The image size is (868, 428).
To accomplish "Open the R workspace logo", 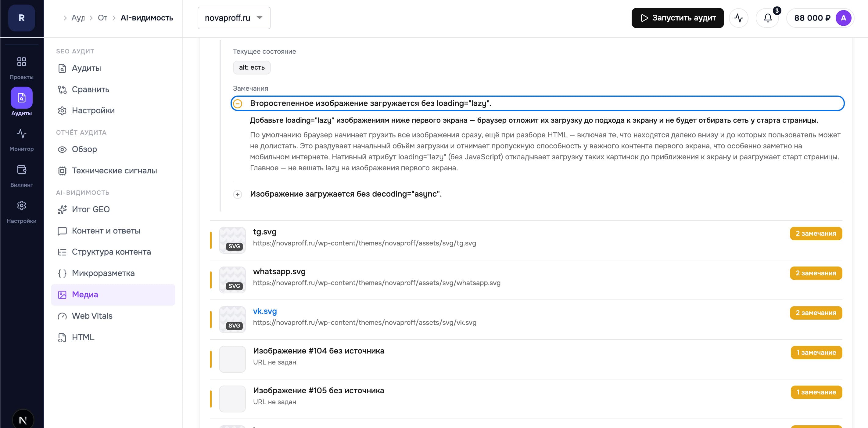I will point(22,18).
